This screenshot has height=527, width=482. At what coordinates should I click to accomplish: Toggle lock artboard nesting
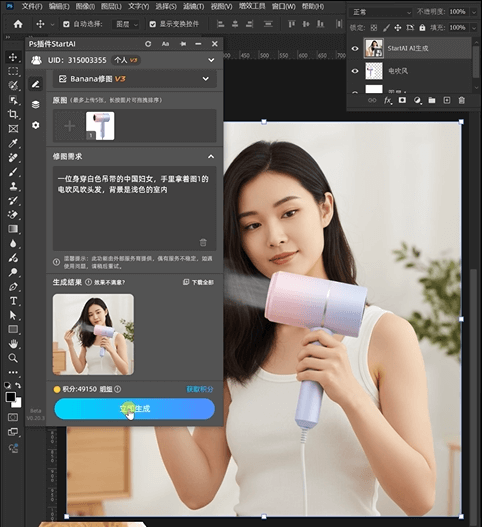click(x=410, y=28)
